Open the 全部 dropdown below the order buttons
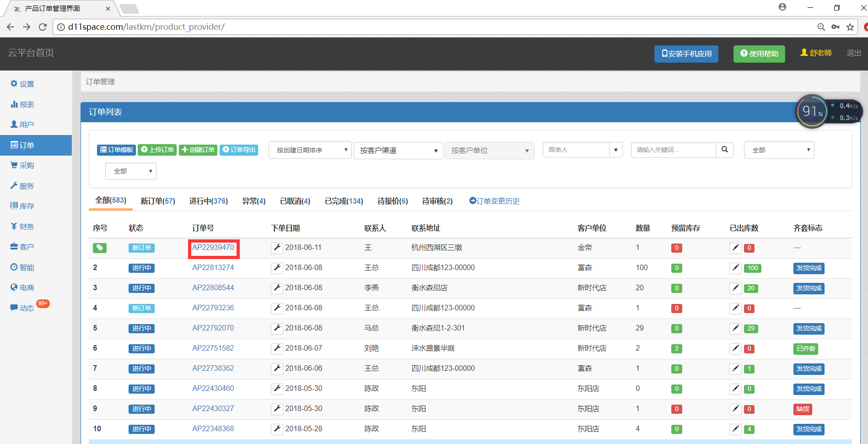Image resolution: width=868 pixels, height=444 pixels. pos(131,171)
